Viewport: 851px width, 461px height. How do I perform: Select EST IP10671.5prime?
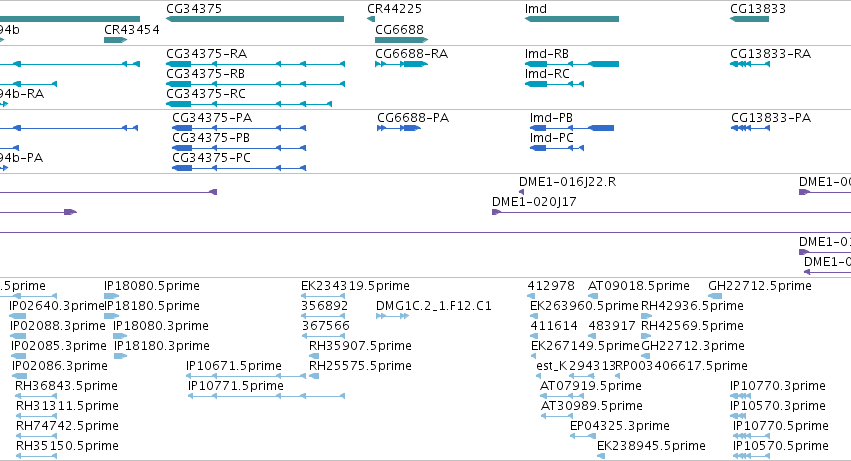click(x=246, y=377)
